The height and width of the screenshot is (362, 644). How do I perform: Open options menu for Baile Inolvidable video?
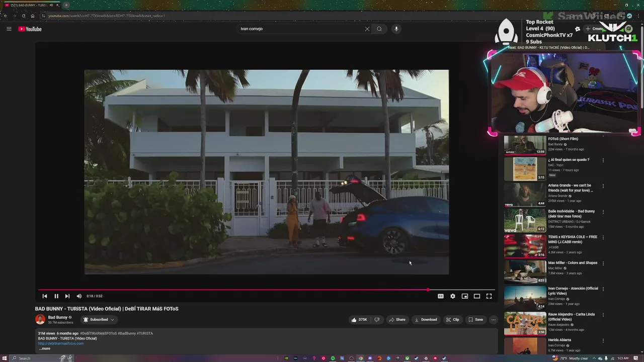point(603,212)
